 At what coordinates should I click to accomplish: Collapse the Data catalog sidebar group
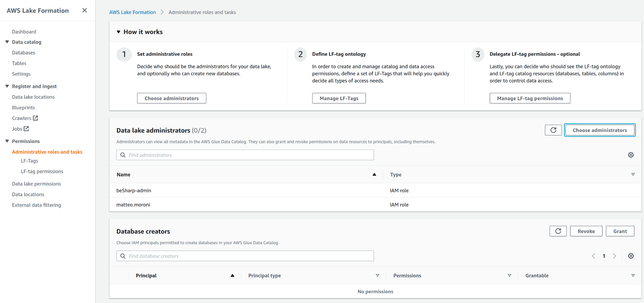click(7, 42)
